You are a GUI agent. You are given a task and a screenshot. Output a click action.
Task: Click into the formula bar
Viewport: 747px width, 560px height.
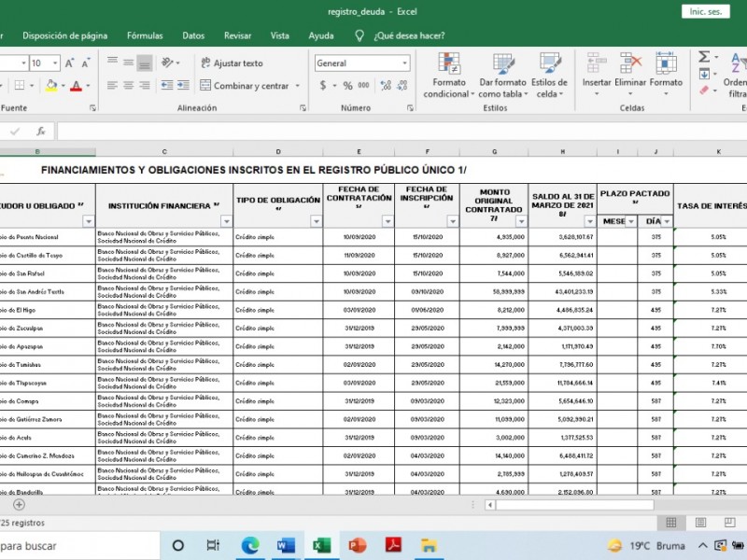click(402, 131)
